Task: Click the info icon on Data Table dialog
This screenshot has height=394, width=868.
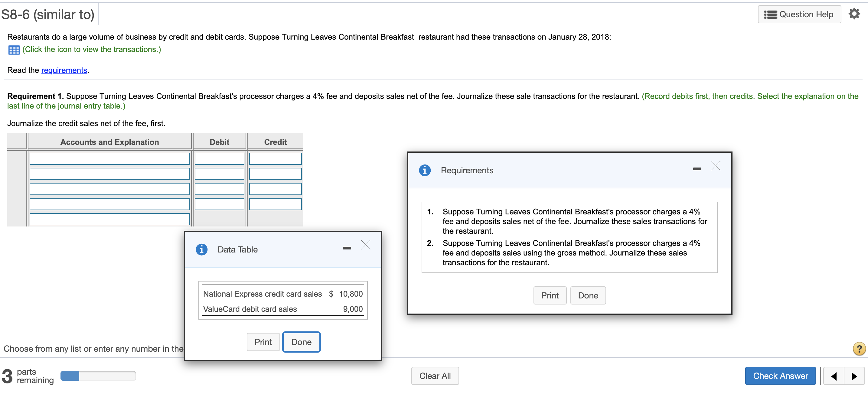Action: [x=201, y=249]
